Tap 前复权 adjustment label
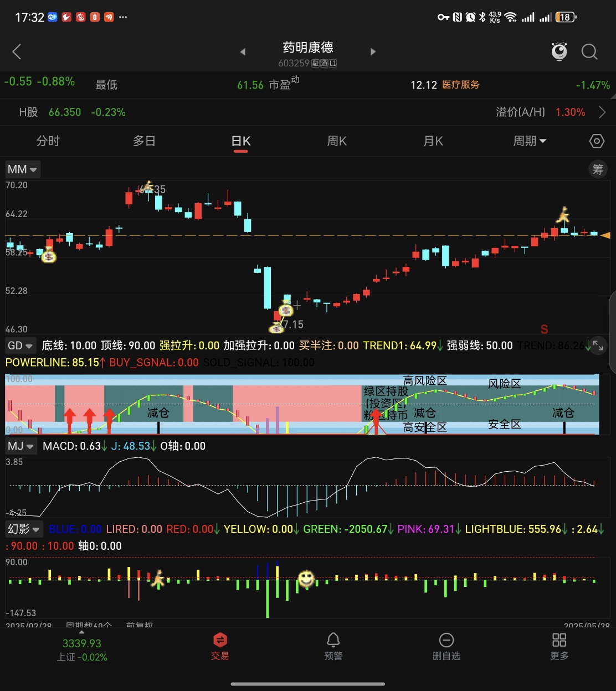 140,625
